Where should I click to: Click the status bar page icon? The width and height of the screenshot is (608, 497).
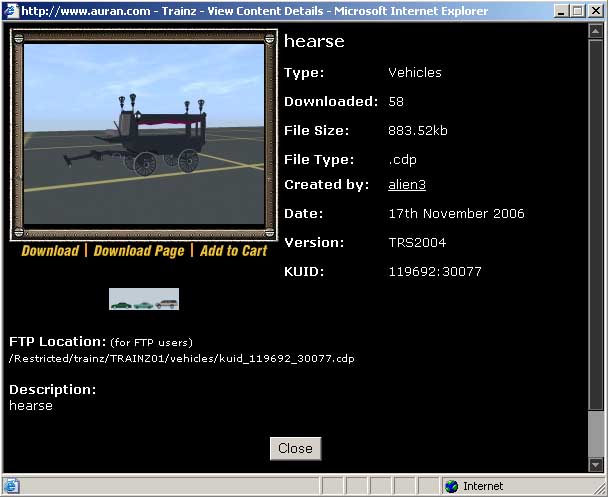click(11, 486)
